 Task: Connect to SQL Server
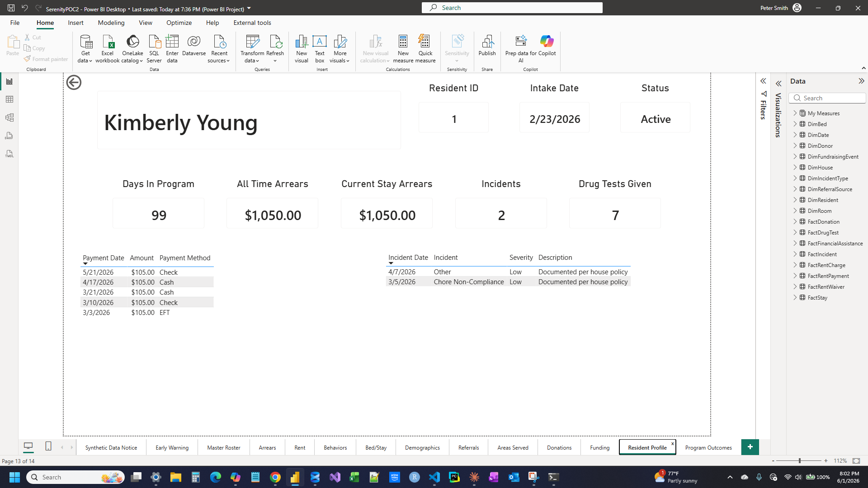154,49
